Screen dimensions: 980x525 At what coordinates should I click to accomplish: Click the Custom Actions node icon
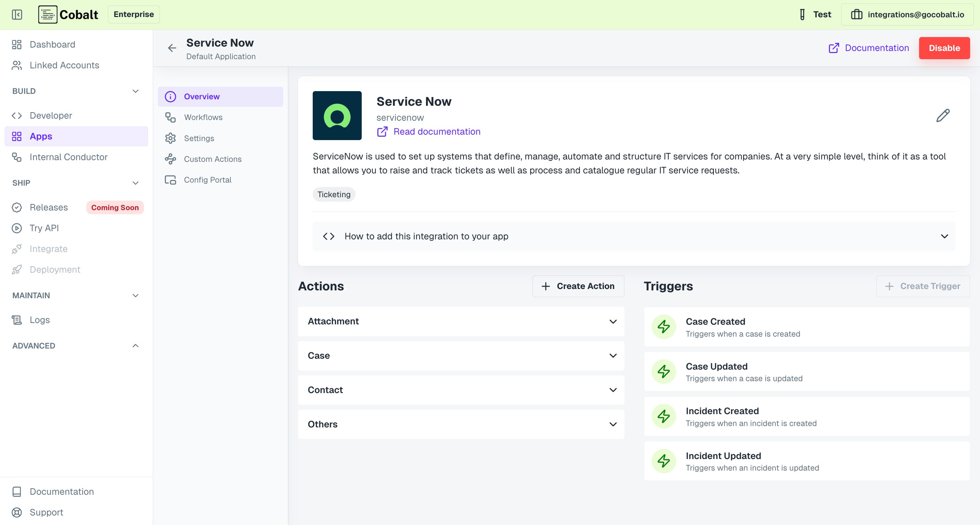pyautogui.click(x=170, y=159)
